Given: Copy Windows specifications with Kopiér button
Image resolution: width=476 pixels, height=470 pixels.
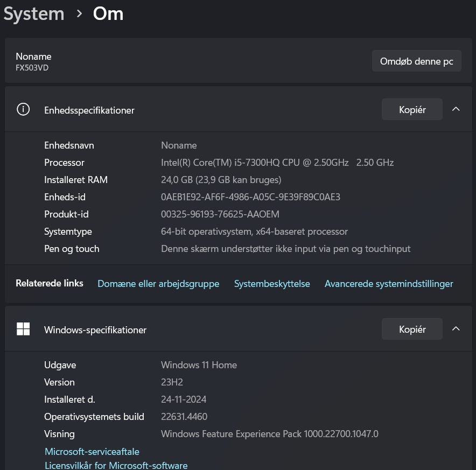Looking at the screenshot, I should click(412, 329).
